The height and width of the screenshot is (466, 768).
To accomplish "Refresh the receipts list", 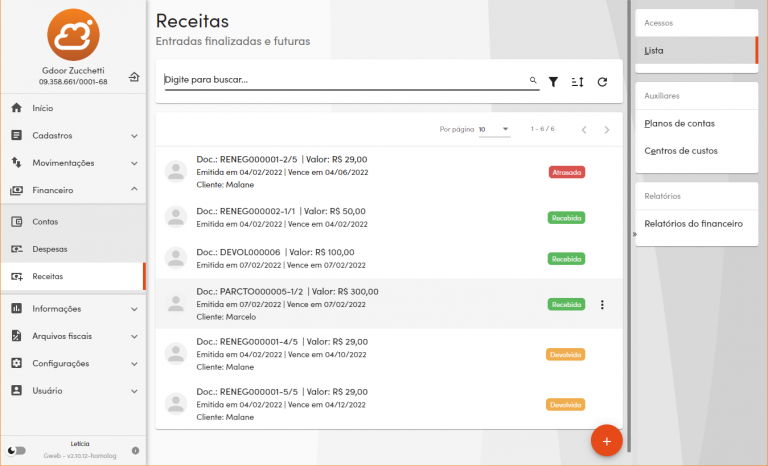I will pos(602,81).
